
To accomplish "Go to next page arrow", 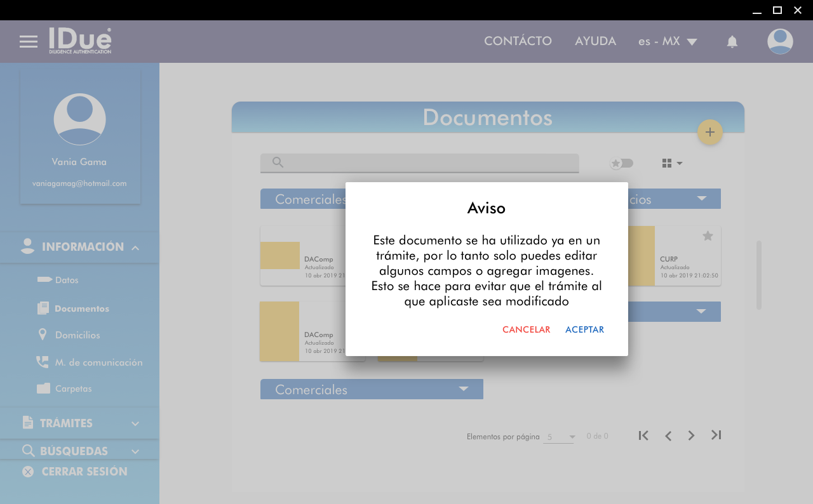I will 692,435.
